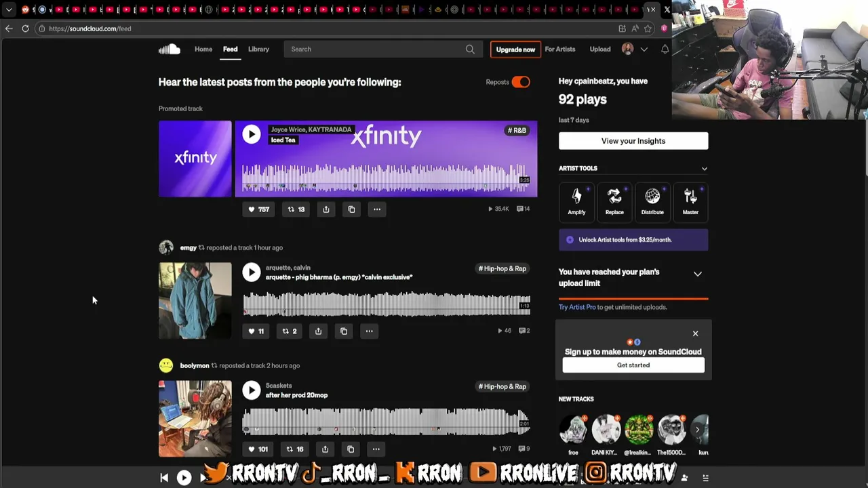
Task: Play after her prod 20mop track
Action: (252, 390)
